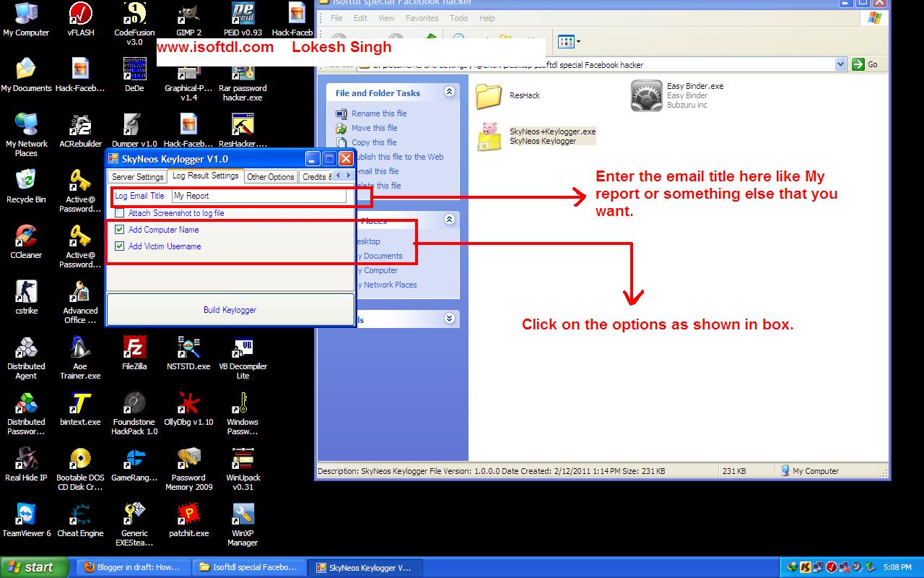Viewport: 924px width, 578px height.
Task: Select SkyNeos+Keylogger.exe file in Explorer
Action: point(536,136)
